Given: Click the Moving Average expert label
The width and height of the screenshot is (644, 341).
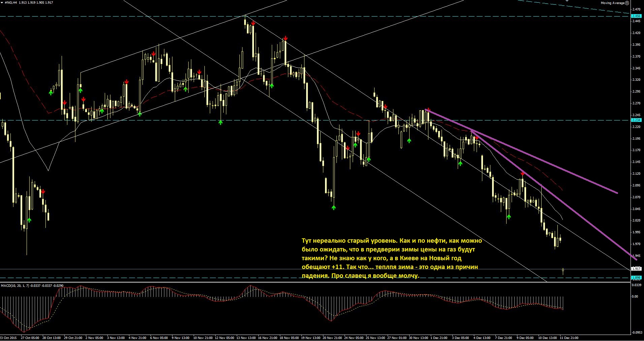Looking at the screenshot, I should point(612,3).
